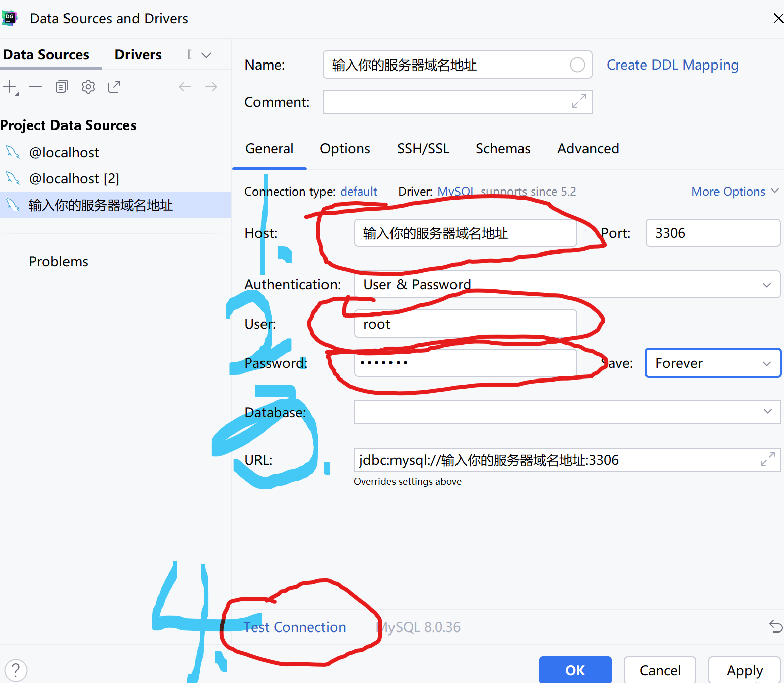Focus the JDBC URL field

(567, 460)
